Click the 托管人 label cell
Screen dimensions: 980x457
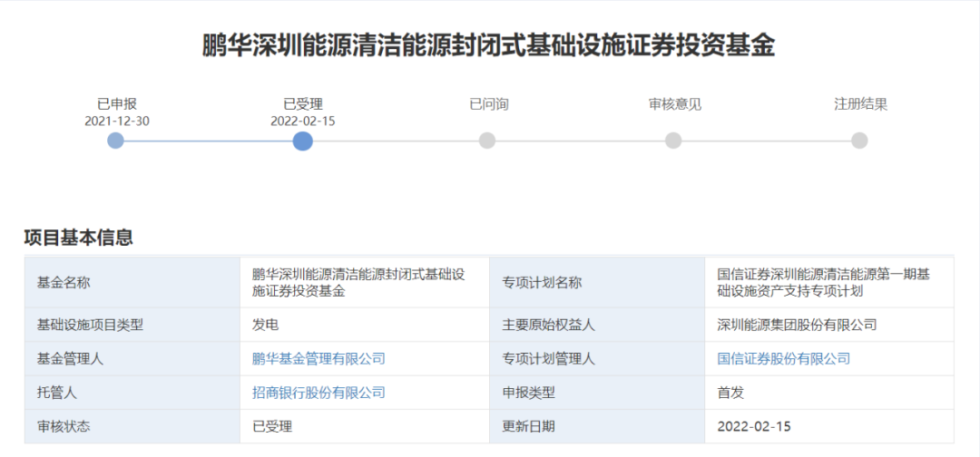click(132, 392)
